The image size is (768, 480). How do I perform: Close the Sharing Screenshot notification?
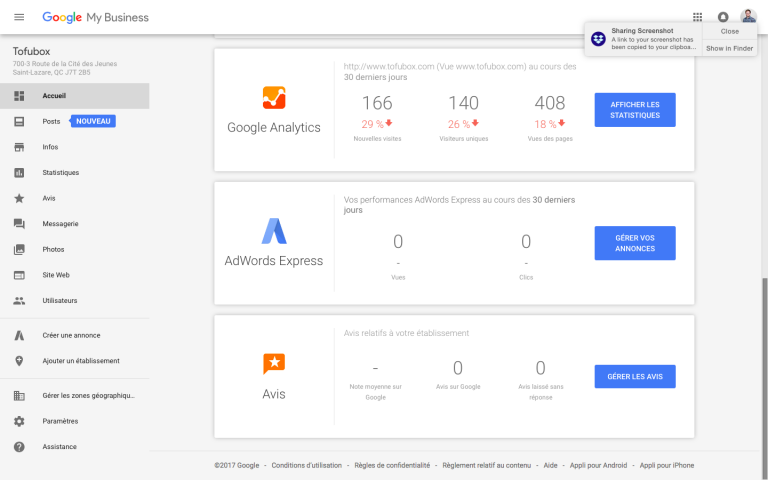click(x=729, y=31)
